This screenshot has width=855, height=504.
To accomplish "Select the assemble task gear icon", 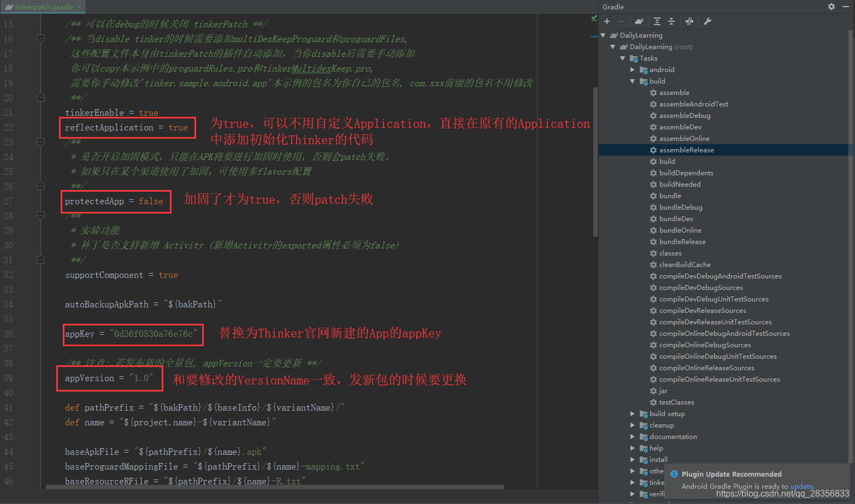I will (x=653, y=92).
